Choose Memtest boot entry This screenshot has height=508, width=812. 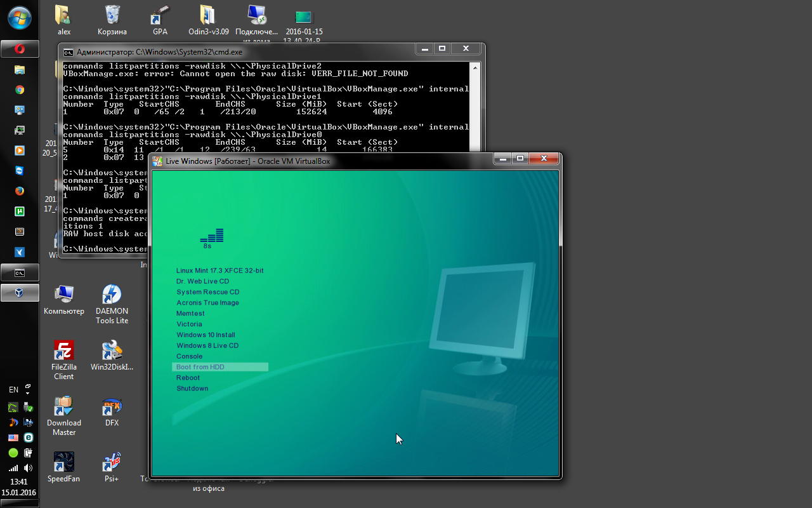click(x=190, y=314)
